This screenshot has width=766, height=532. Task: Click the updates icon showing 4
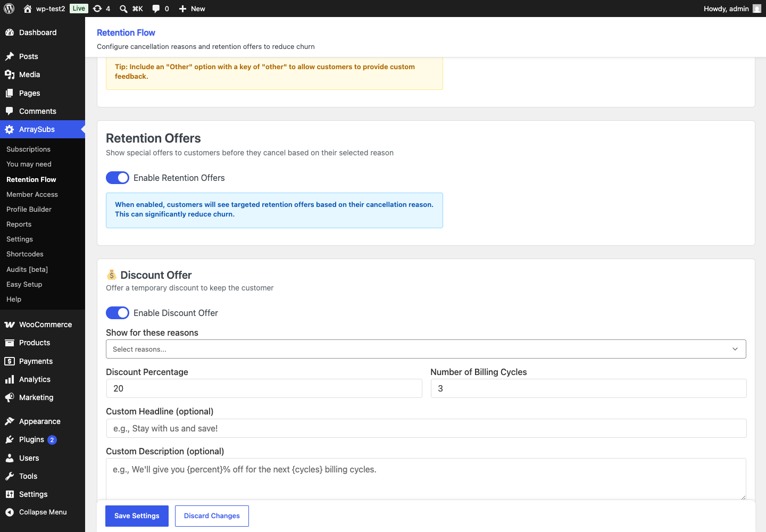[x=97, y=9]
